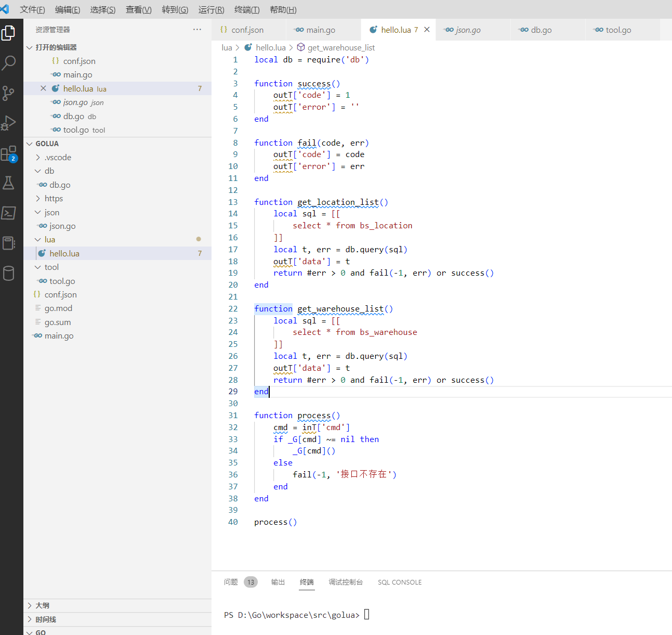Close hello.lua in open editors list
Viewport: 672px width, 635px height.
pyautogui.click(x=44, y=88)
